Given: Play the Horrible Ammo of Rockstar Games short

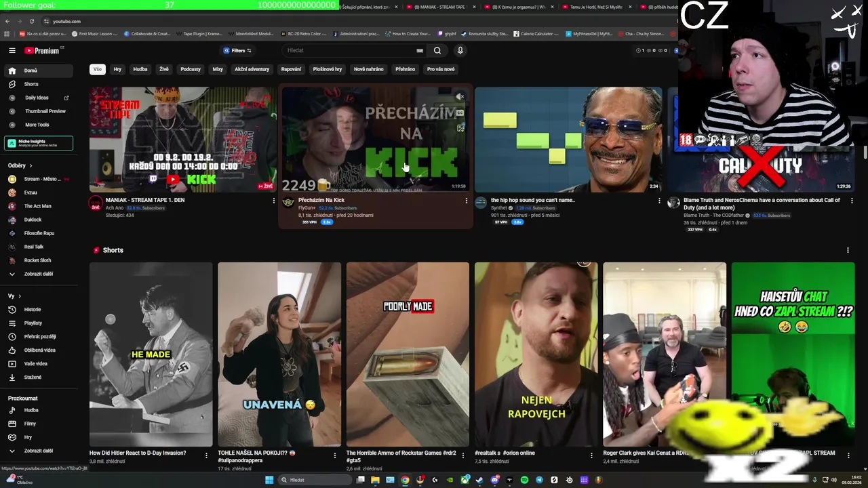Looking at the screenshot, I should point(408,354).
